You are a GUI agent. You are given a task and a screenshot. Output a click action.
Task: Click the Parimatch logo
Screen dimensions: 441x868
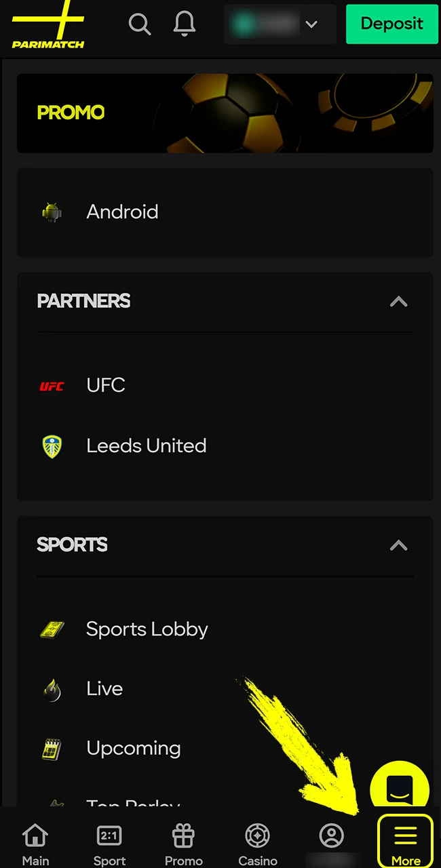[x=47, y=26]
